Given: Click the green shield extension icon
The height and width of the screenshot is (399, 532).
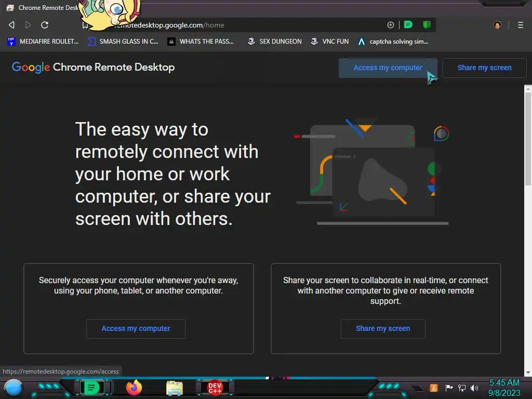Looking at the screenshot, I should (x=427, y=24).
